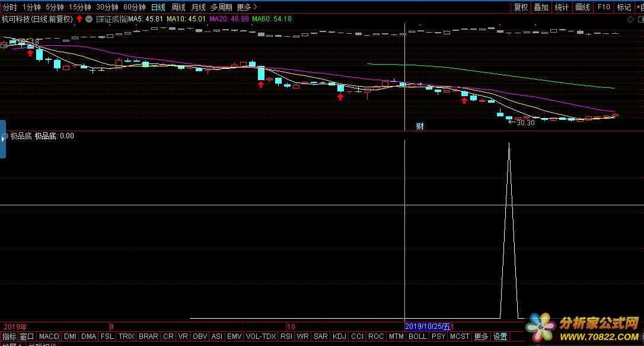Activate the 画线 drawing tool button
This screenshot has height=346, width=644.
(582, 7)
